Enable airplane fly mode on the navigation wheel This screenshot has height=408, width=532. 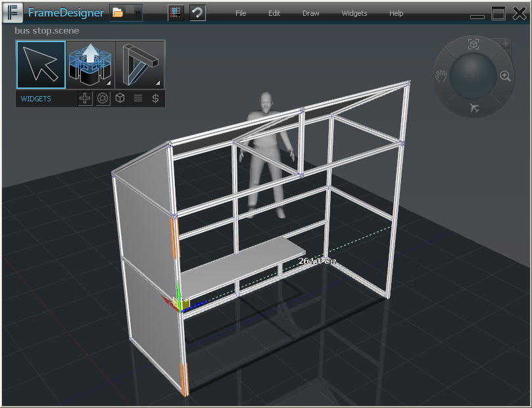click(475, 107)
